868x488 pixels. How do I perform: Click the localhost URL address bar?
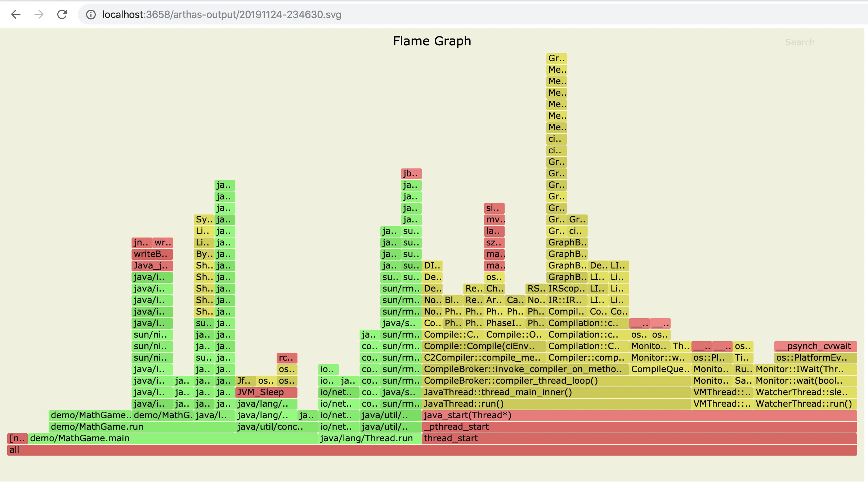pos(222,15)
